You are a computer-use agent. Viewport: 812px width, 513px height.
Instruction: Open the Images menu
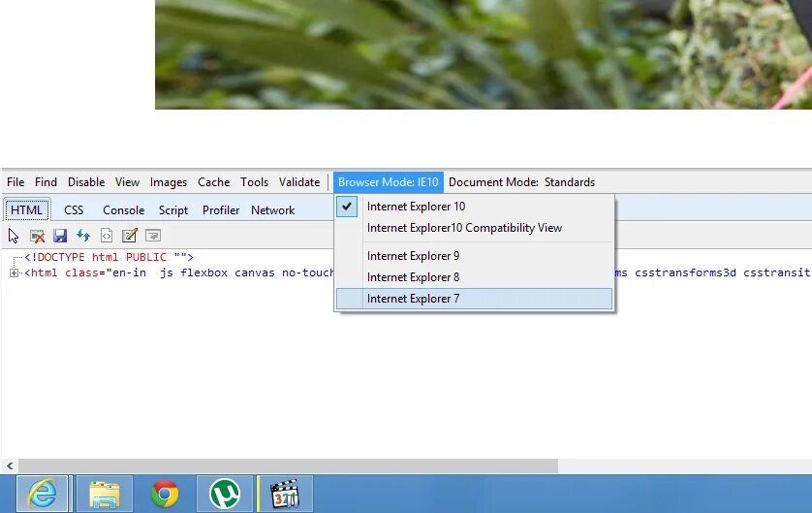tap(169, 182)
